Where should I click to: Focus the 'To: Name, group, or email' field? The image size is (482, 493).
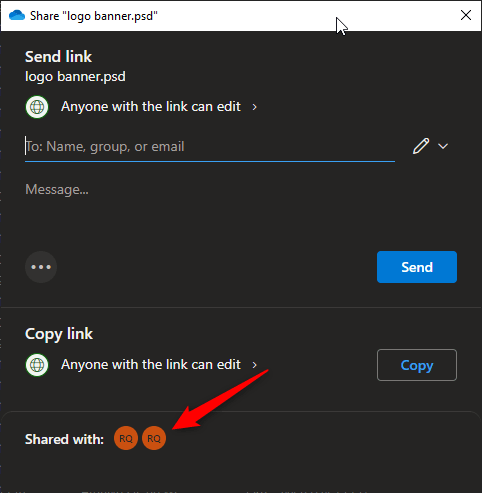click(x=210, y=147)
